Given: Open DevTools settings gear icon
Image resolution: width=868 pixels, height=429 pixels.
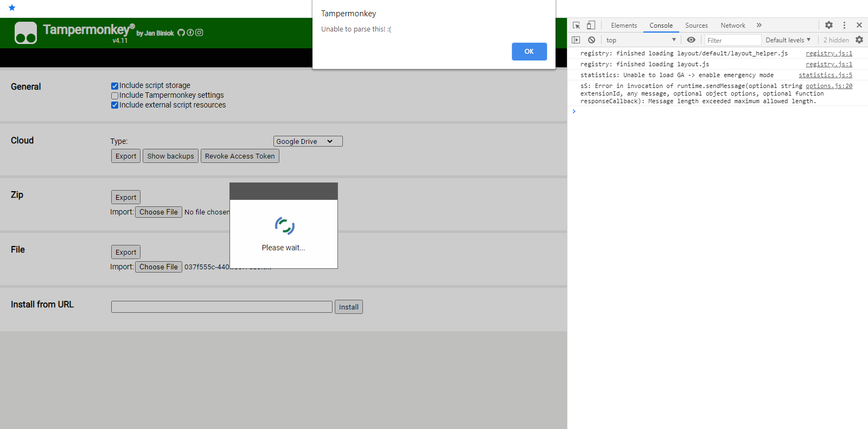Looking at the screenshot, I should pyautogui.click(x=829, y=25).
